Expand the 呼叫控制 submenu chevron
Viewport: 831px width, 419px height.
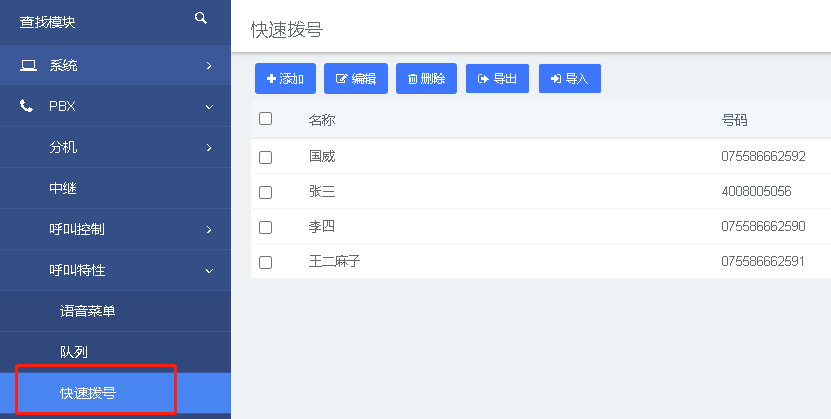[x=209, y=229]
